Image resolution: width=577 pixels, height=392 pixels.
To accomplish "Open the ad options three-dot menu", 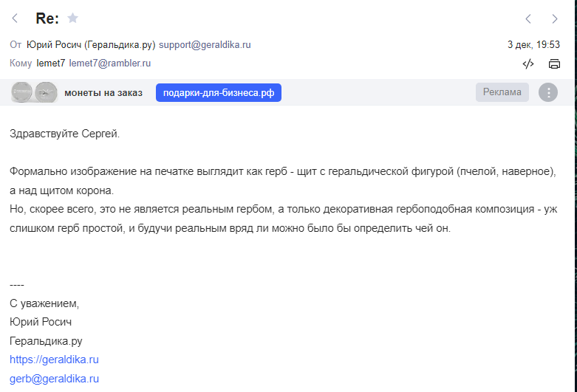I will pos(548,92).
